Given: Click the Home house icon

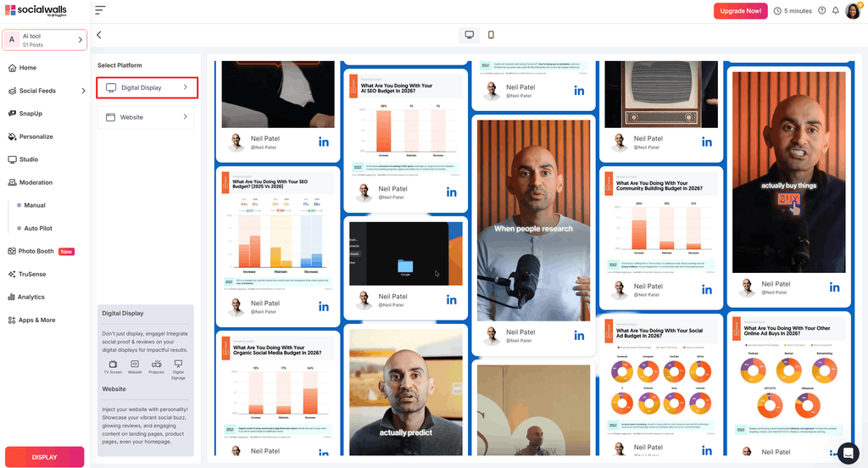Looking at the screenshot, I should click(12, 68).
